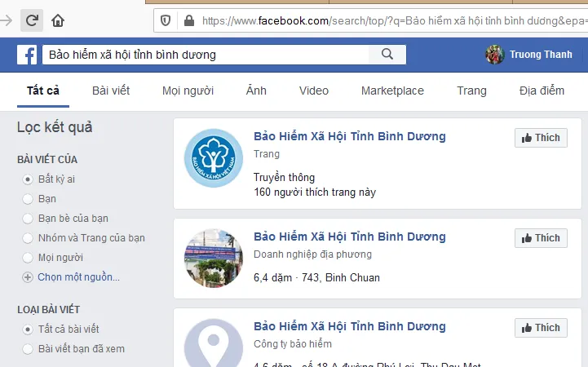Like the Truyền thông page with Thích
Viewport: 588px width, 367px height.
coord(541,138)
